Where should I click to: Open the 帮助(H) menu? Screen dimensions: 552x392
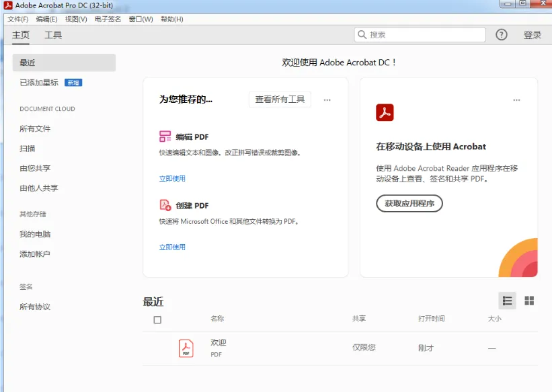pyautogui.click(x=172, y=19)
